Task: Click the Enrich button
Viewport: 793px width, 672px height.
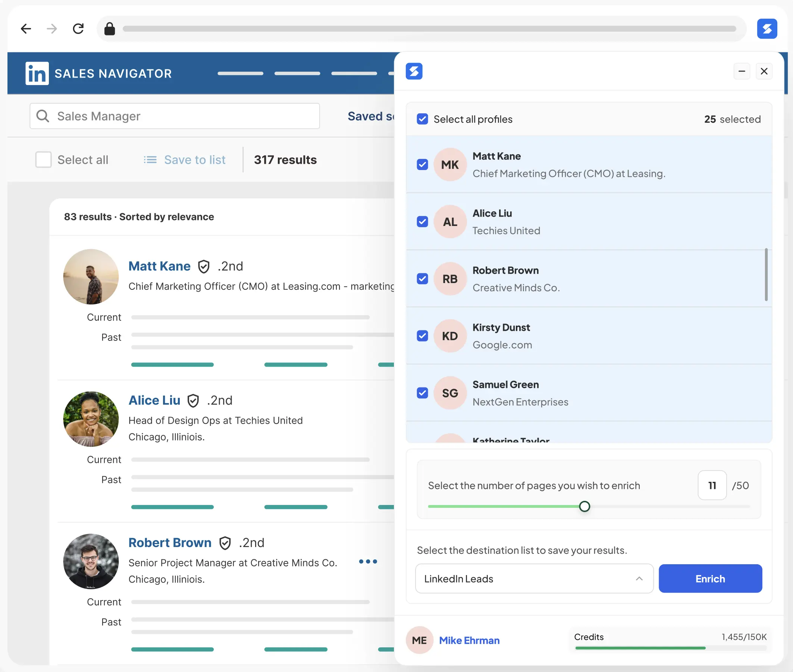Action: (x=710, y=579)
